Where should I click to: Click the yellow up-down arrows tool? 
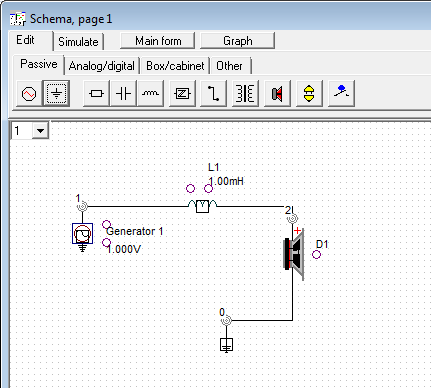pos(309,93)
